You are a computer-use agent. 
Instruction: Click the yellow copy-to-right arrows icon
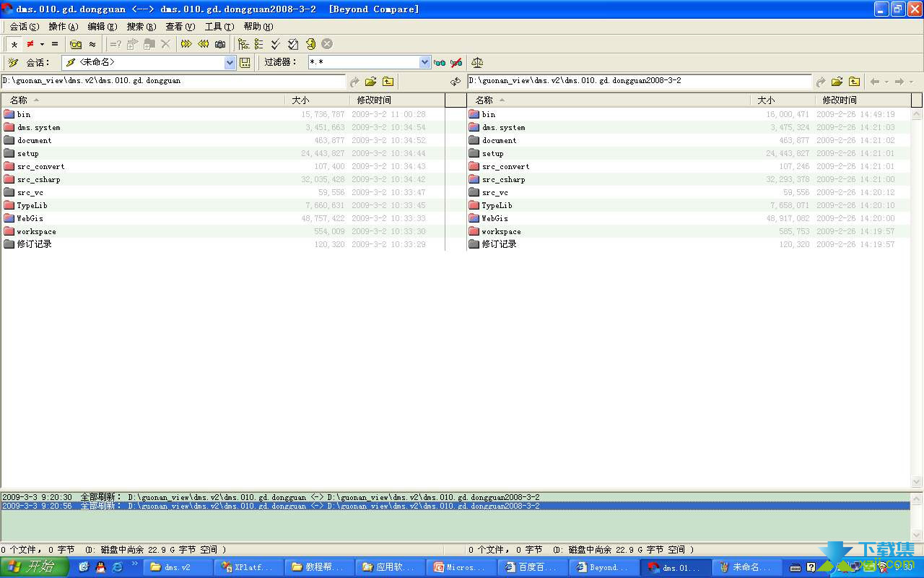pyautogui.click(x=186, y=44)
